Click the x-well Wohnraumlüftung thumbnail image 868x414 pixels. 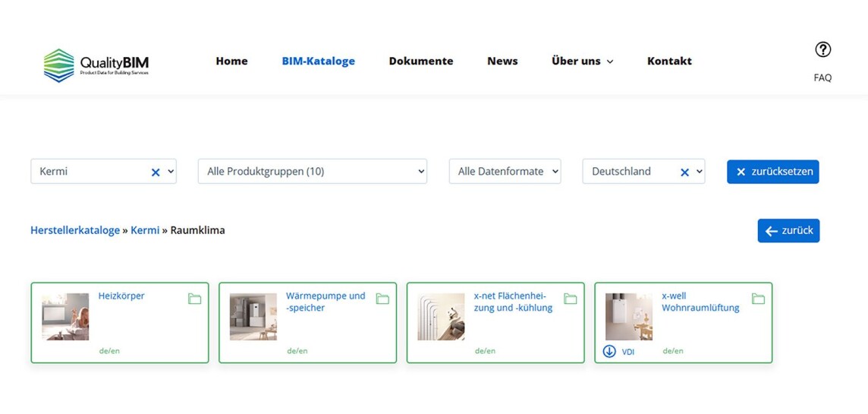point(629,317)
